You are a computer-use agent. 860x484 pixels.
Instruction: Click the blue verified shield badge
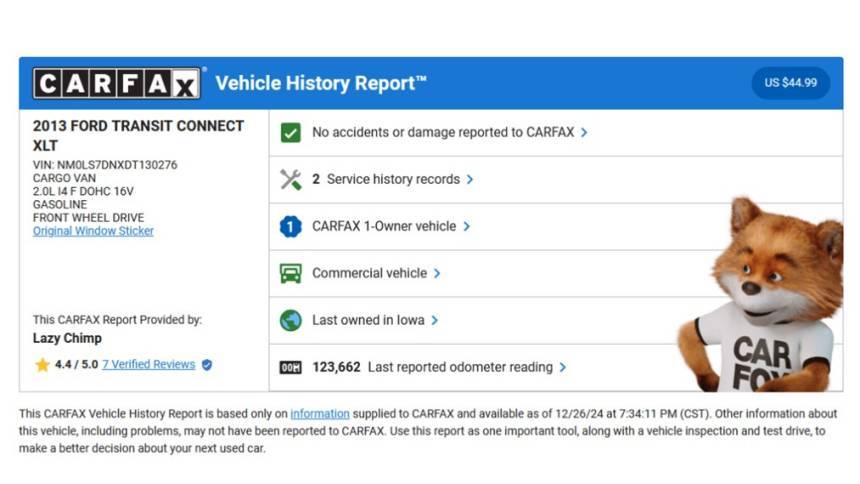pyautogui.click(x=207, y=365)
